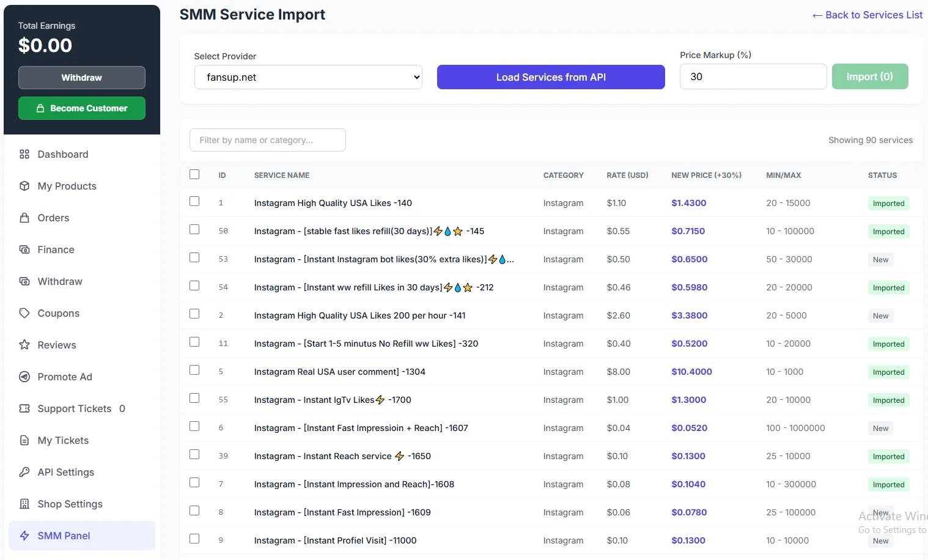Select checkbox for Instagram Real USA user comment row

click(194, 370)
